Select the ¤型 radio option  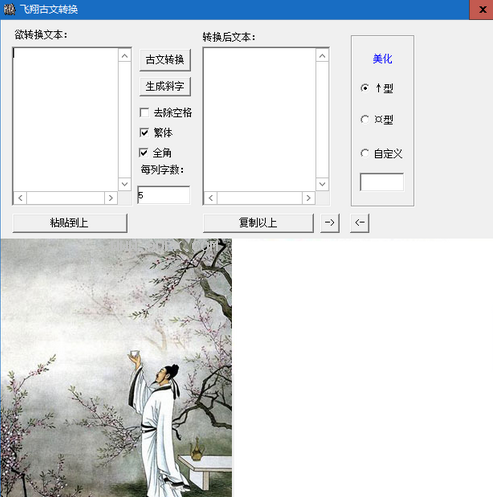point(365,119)
